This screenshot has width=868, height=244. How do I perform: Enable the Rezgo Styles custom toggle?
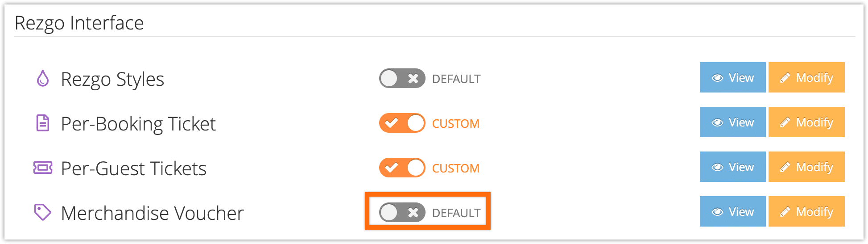tap(402, 79)
